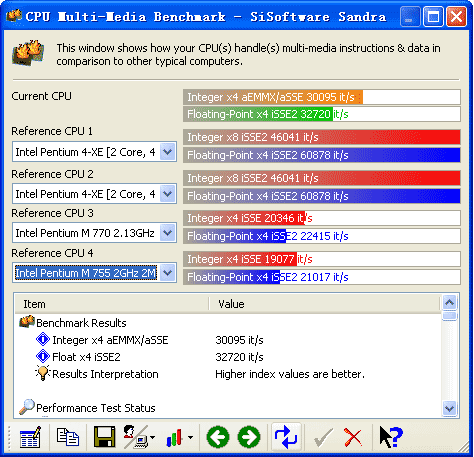Open context help arrow question-mark icon
The height and width of the screenshot is (457, 474).
click(x=391, y=437)
